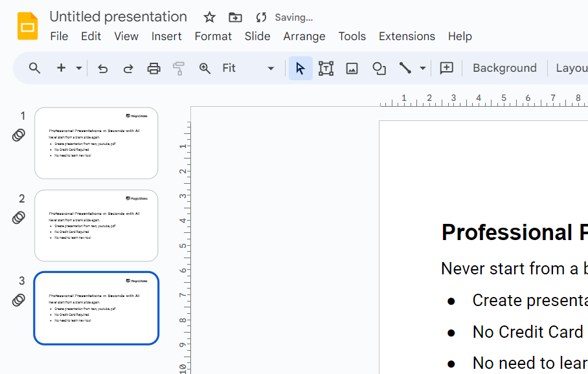This screenshot has width=588, height=374.
Task: Open the shape tool
Action: click(379, 68)
